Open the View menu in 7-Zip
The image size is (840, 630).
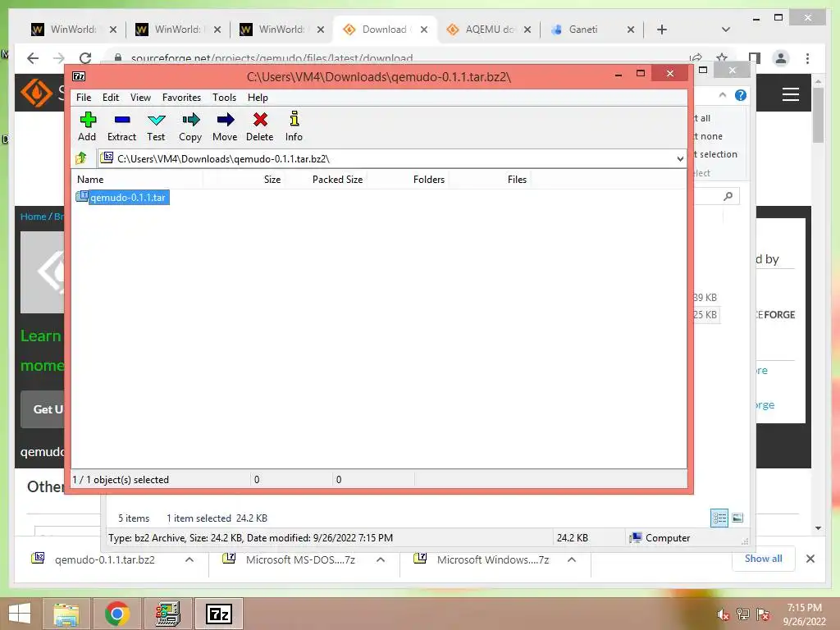pos(140,98)
